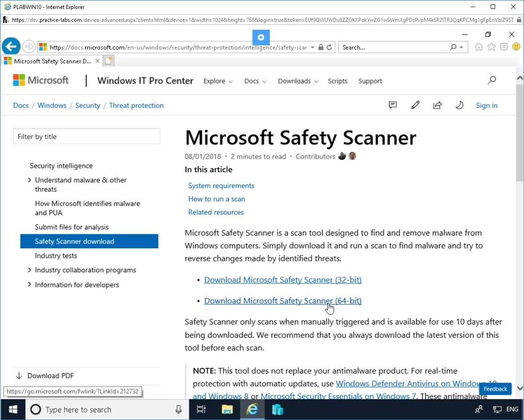Click the Filter by title field
This screenshot has height=420, width=524.
click(87, 136)
